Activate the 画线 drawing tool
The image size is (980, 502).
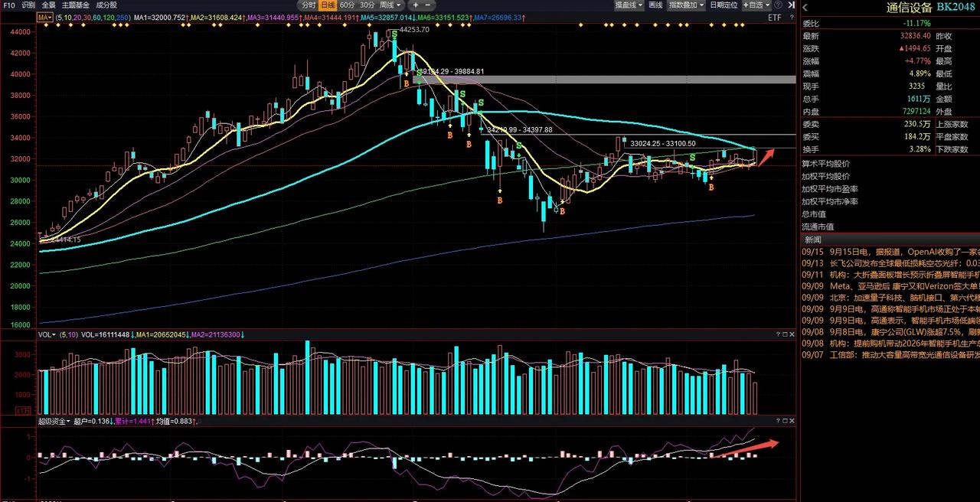(655, 5)
